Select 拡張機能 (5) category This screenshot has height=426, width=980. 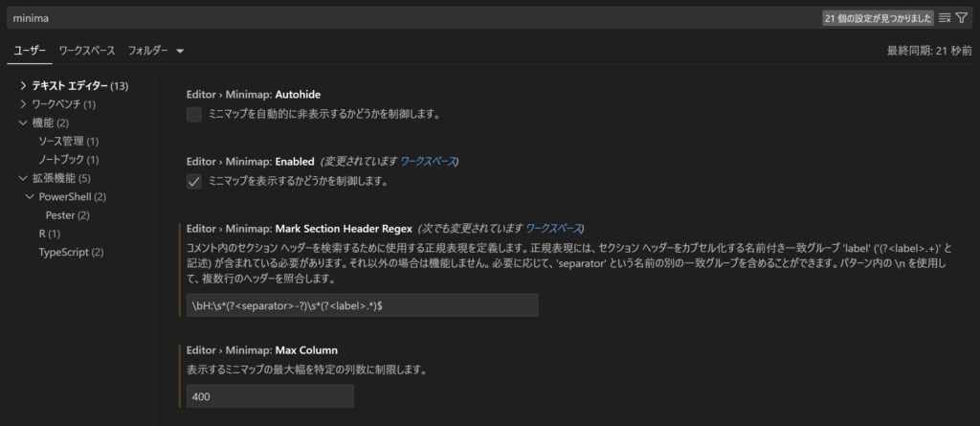(61, 178)
